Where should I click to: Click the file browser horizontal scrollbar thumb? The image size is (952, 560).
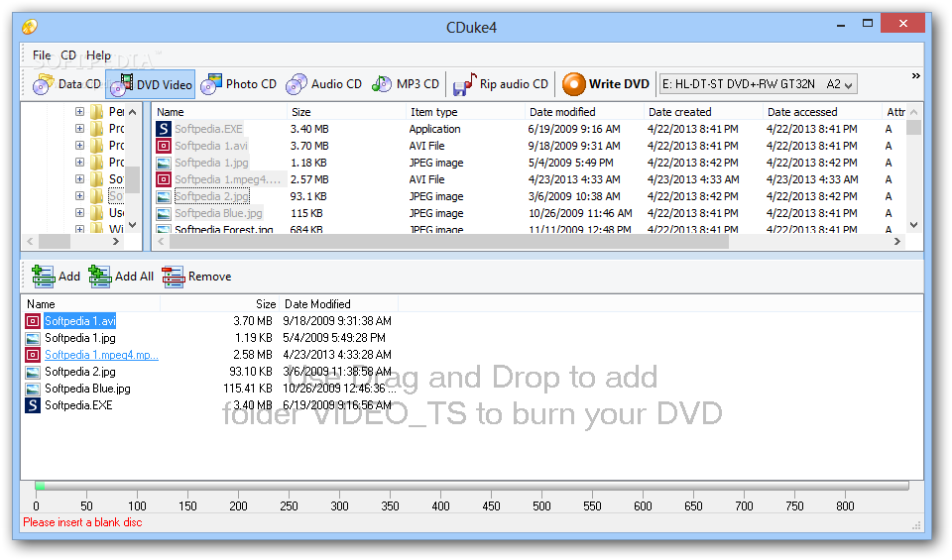[448, 242]
